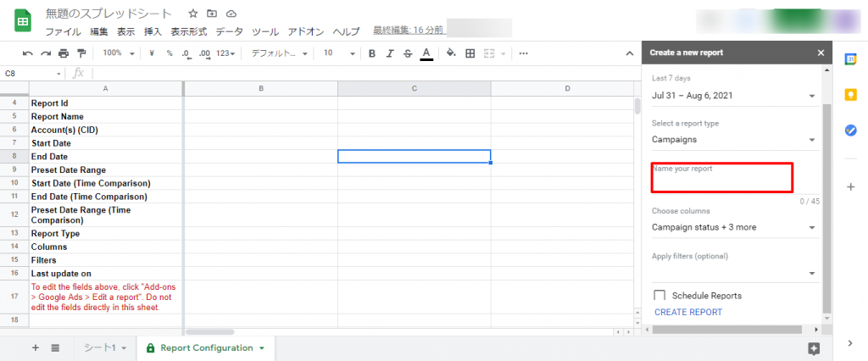The height and width of the screenshot is (361, 868).
Task: Open the zoom 100% dropdown
Action: click(x=119, y=53)
